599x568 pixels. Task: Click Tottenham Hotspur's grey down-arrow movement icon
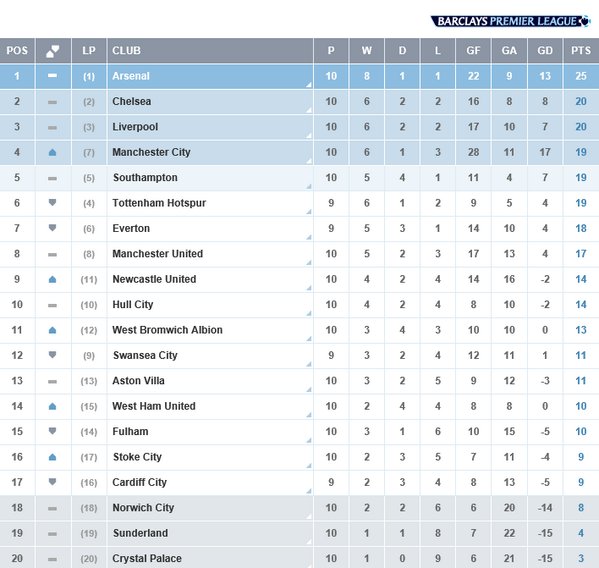[x=53, y=203]
